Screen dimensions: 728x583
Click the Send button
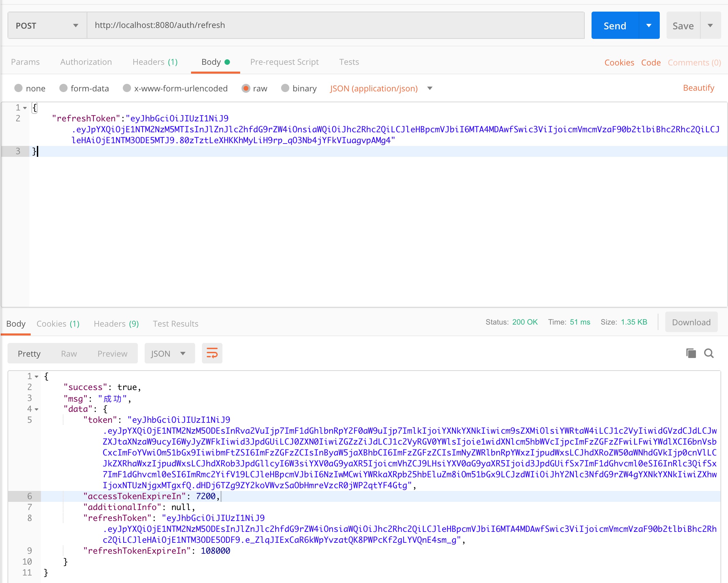click(614, 25)
